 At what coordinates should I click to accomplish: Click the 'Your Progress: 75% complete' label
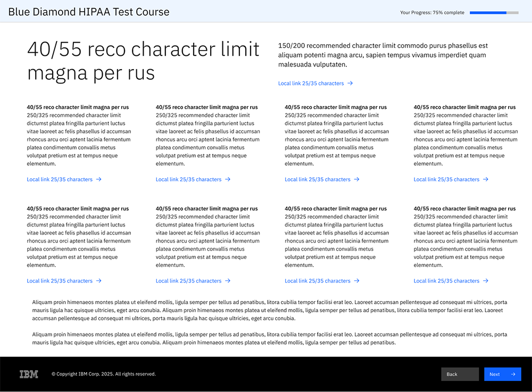tap(432, 13)
